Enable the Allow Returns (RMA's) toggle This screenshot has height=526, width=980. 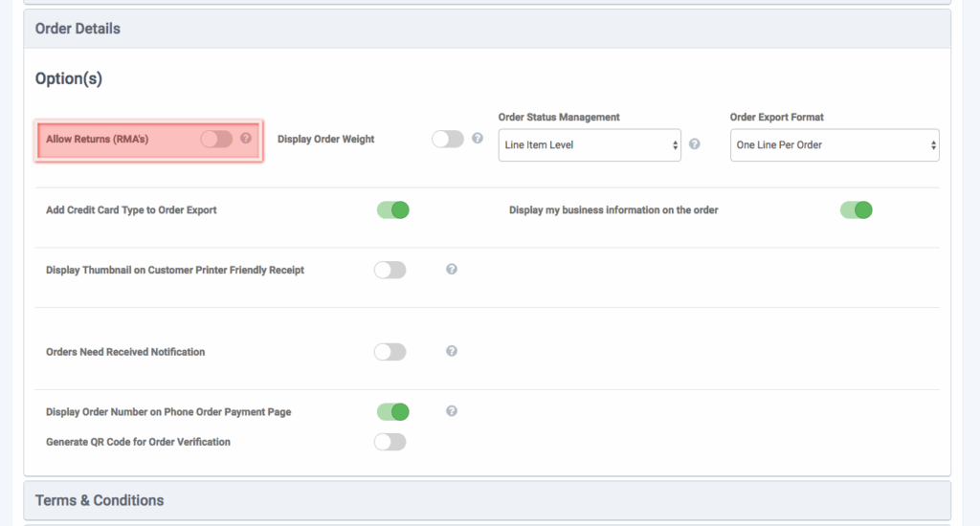click(216, 139)
